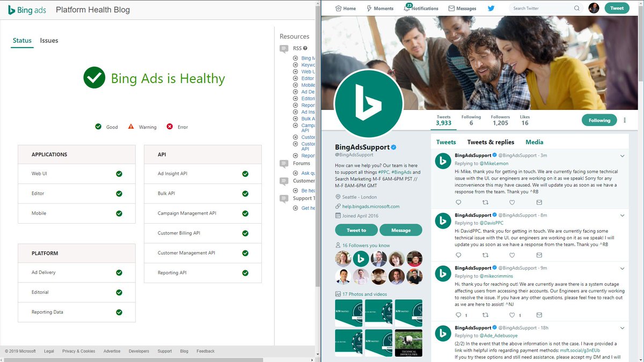
Task: Click the Tweet to button
Action: click(356, 230)
